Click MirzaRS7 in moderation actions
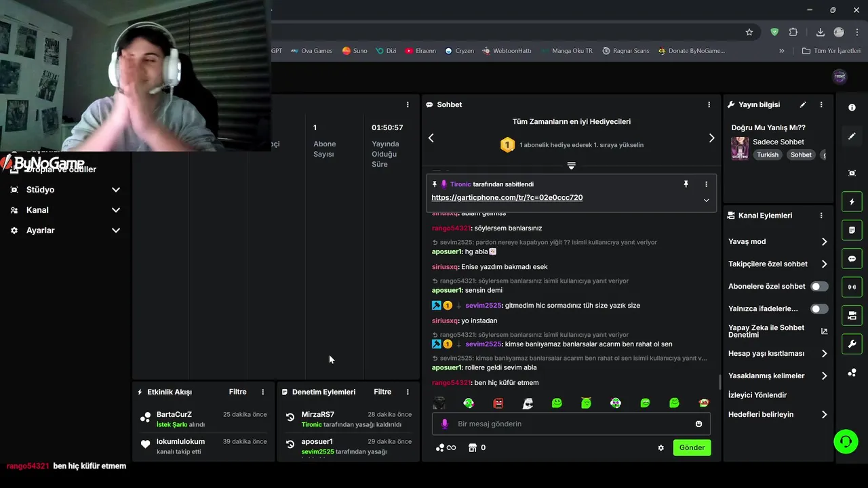This screenshot has height=488, width=868. [317, 414]
